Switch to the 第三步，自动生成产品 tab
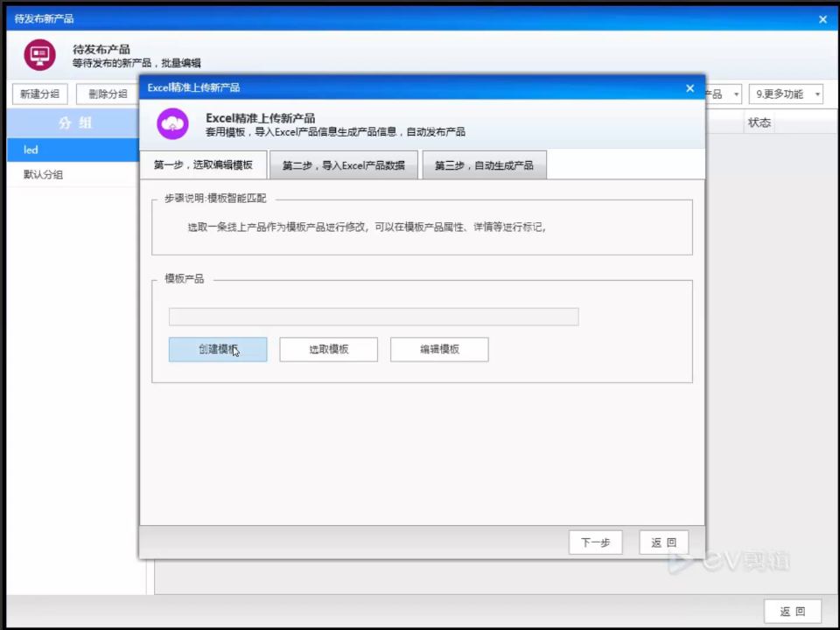This screenshot has height=630, width=840. [484, 165]
